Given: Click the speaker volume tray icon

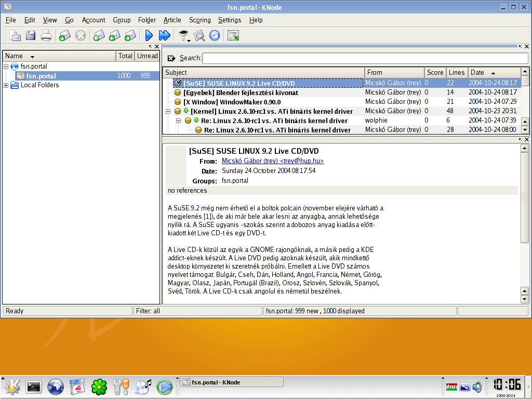Looking at the screenshot, I should click(x=477, y=387).
